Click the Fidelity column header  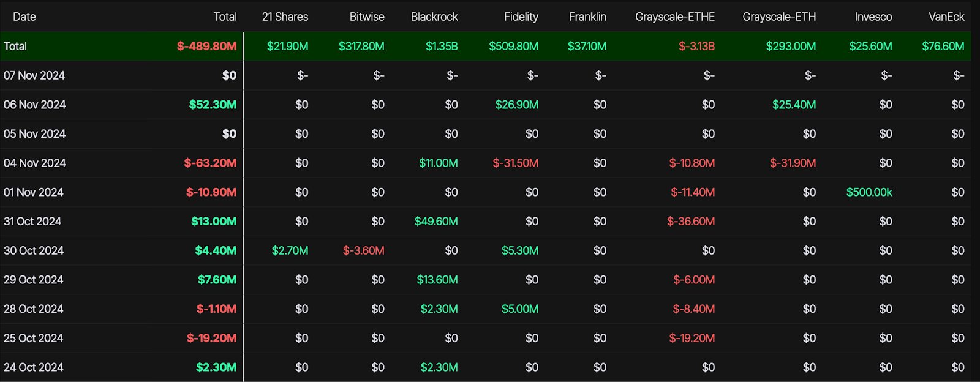521,17
